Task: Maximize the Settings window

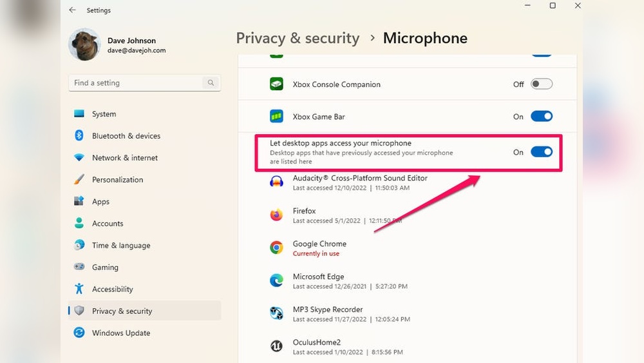Action: 553,5
